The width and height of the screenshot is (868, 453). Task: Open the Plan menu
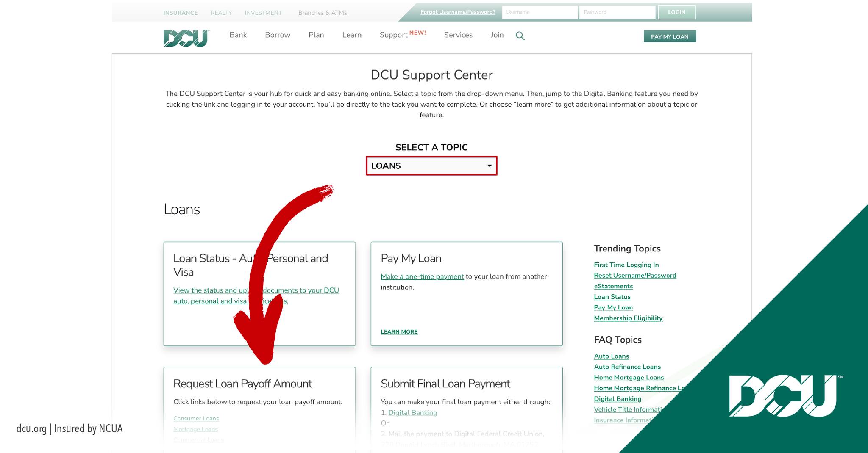316,35
